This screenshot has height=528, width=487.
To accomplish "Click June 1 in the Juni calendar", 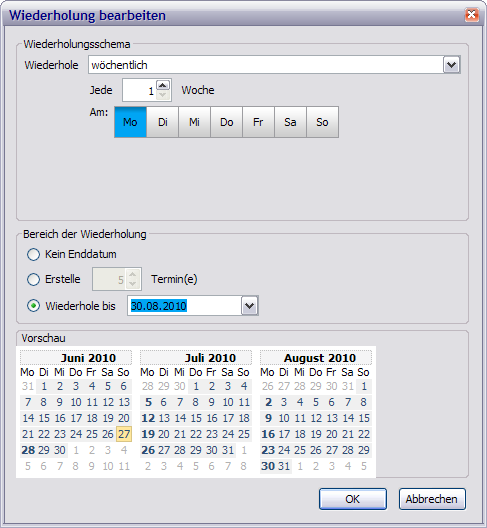I will pos(44,386).
